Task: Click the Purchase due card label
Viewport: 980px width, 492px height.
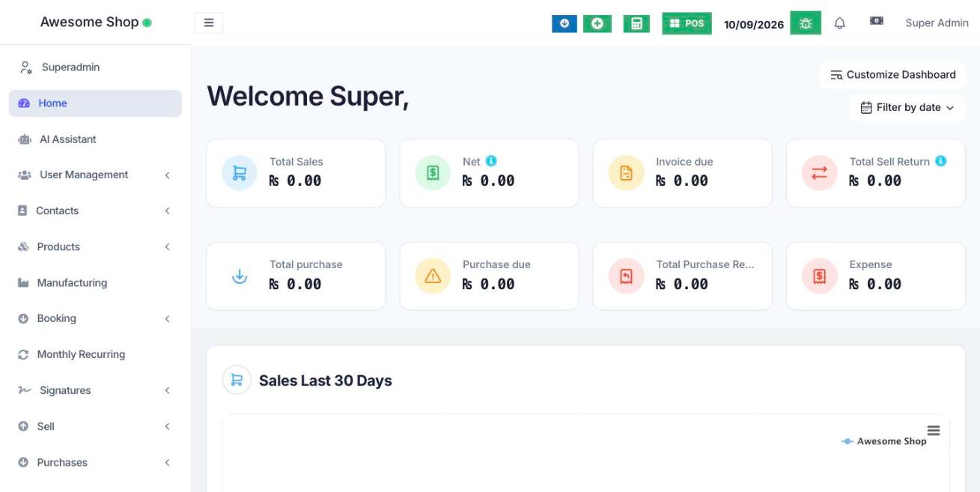Action: click(496, 264)
